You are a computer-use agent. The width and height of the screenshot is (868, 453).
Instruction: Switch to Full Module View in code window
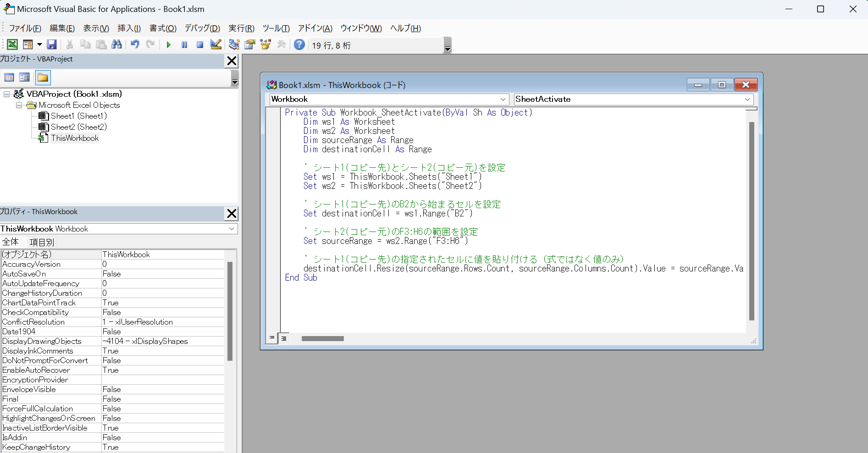coord(284,338)
